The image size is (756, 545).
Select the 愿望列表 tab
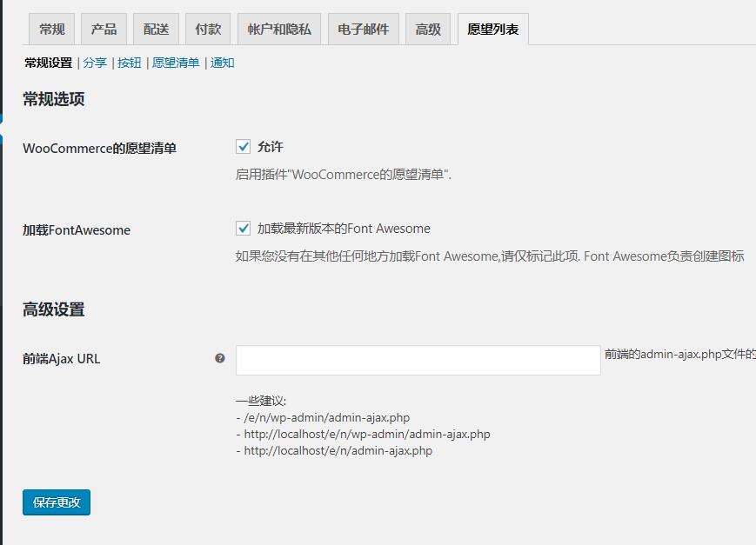(492, 30)
